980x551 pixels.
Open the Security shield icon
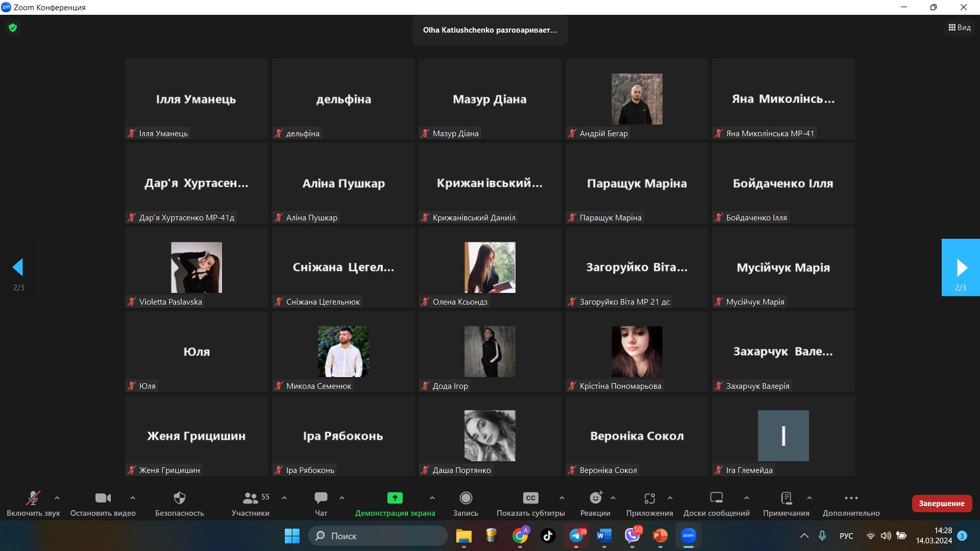pos(179,498)
